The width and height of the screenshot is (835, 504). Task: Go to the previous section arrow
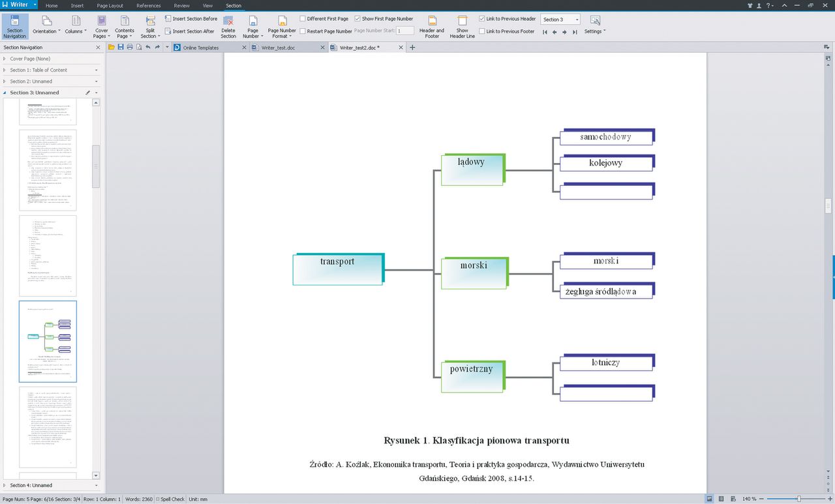tap(554, 31)
